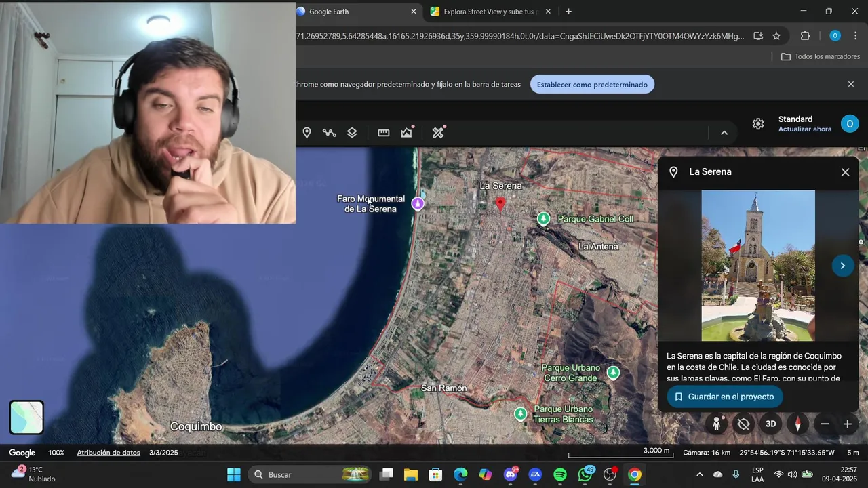Open a new Chrome tab

pyautogui.click(x=568, y=12)
